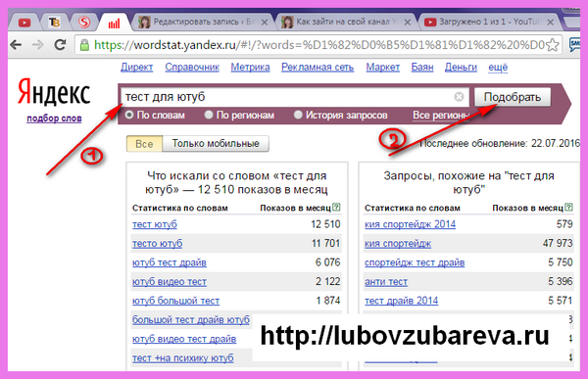Select the 'По регионам' radio button
This screenshot has height=379, width=588.
pyautogui.click(x=209, y=116)
